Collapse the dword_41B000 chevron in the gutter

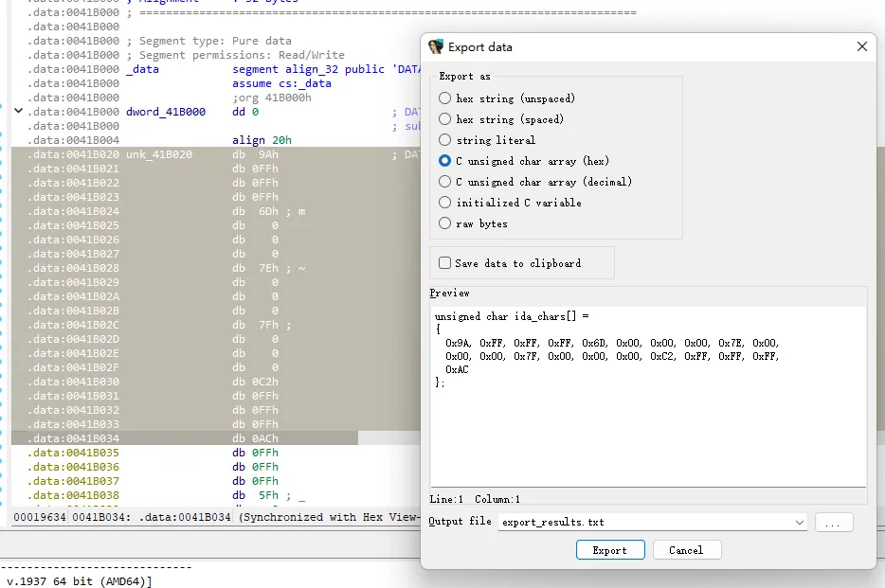click(x=18, y=112)
